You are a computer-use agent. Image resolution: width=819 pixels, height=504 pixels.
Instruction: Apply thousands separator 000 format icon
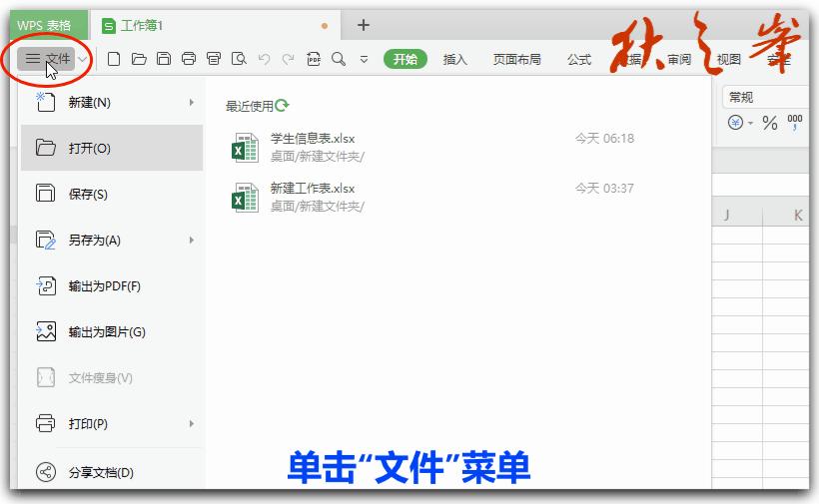click(794, 123)
